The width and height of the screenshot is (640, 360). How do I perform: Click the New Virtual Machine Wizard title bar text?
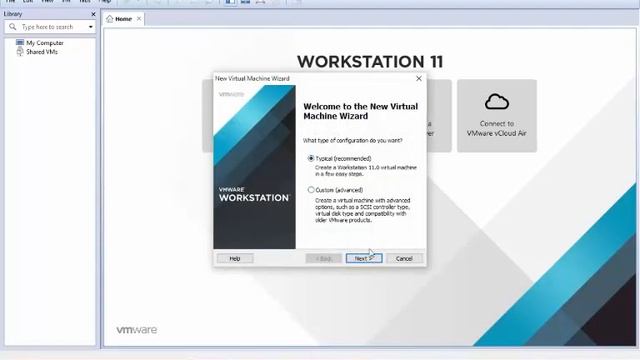(x=252, y=78)
